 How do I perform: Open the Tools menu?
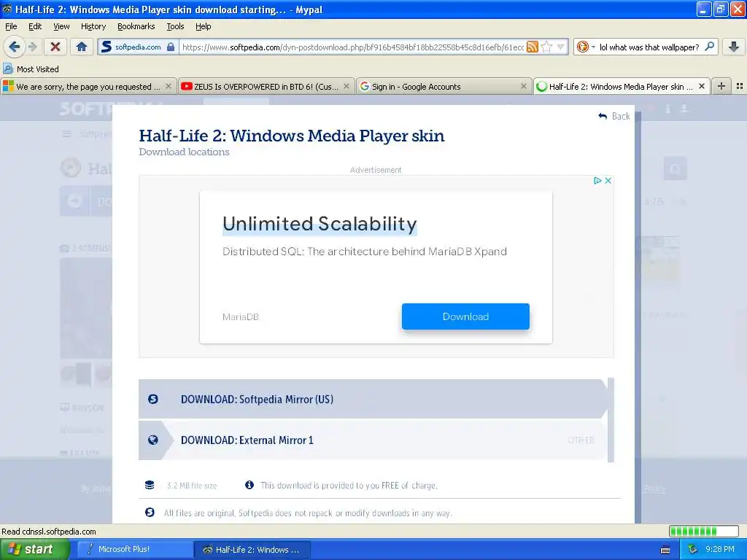(175, 26)
